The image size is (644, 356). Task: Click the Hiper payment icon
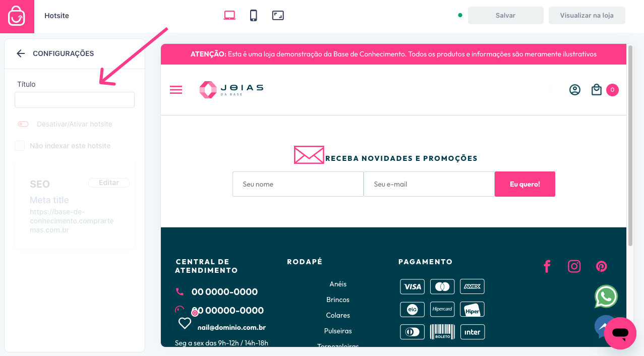(473, 309)
